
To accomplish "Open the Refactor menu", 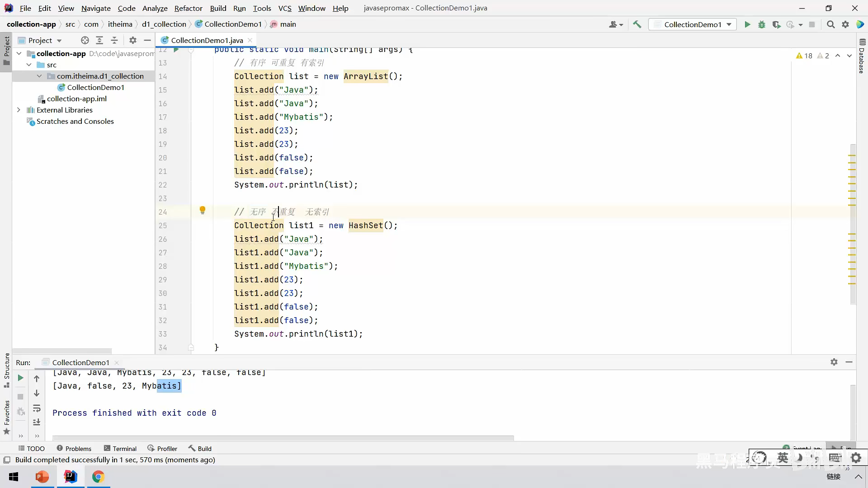I will click(188, 8).
